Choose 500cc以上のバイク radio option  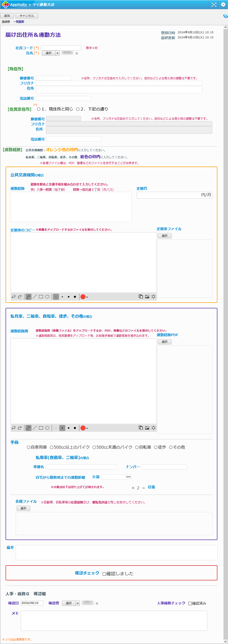coord(51,447)
